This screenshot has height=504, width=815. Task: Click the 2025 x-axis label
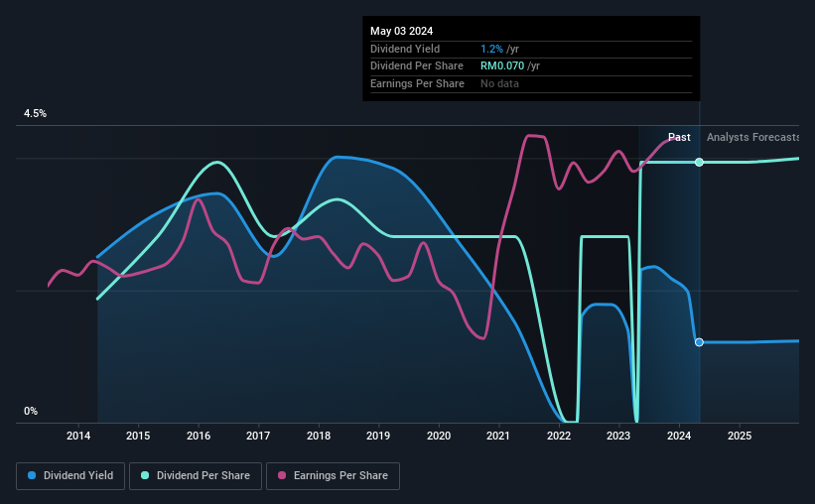tap(740, 436)
